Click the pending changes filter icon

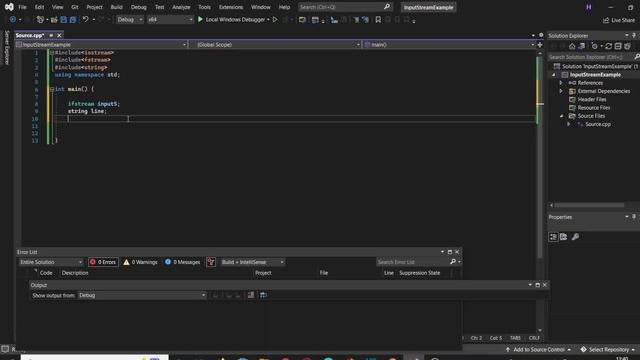pos(595,46)
